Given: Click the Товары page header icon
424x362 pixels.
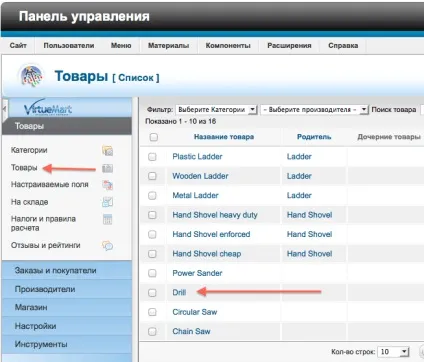Looking at the screenshot, I should [31, 76].
